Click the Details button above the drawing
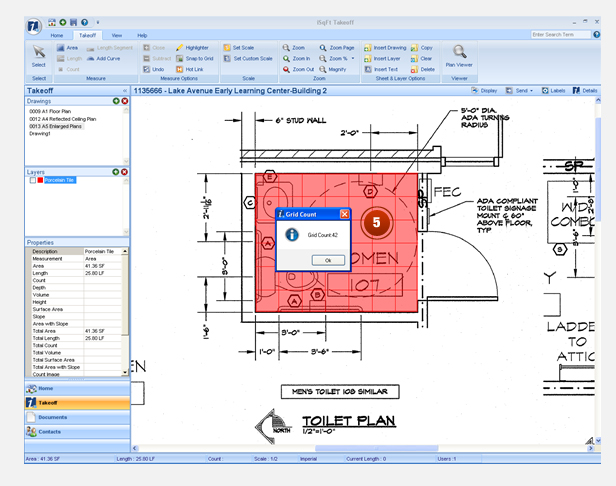Viewport: 616px width, 486px height. tap(585, 91)
